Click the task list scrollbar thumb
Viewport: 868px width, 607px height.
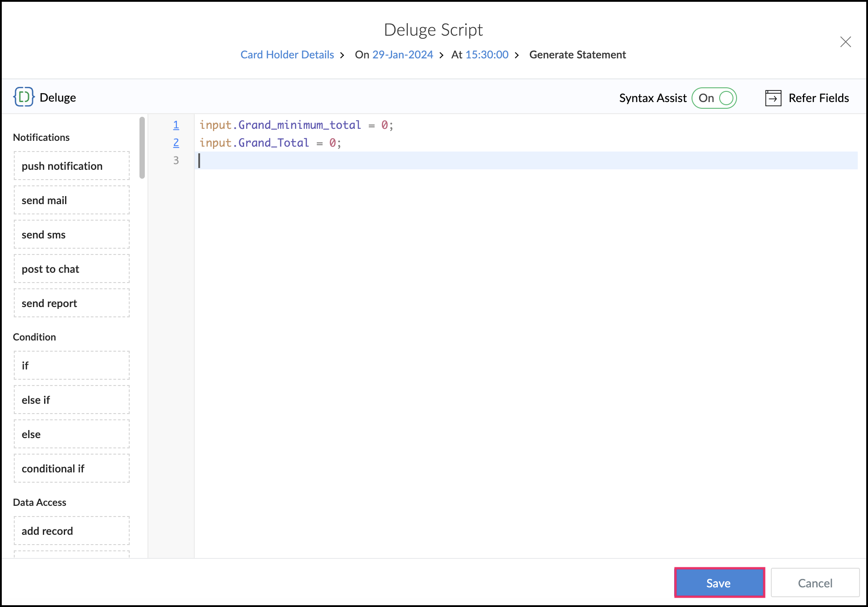point(142,148)
